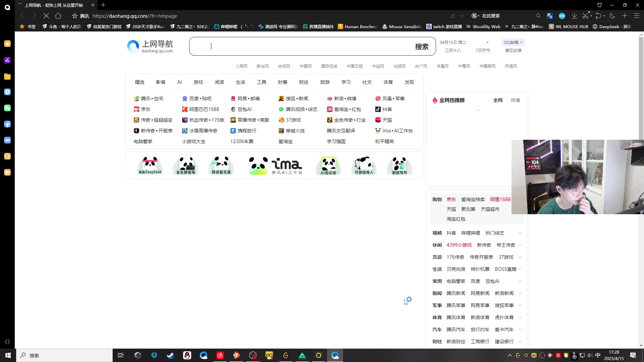This screenshot has height=362, width=644.
Task: Open the 百度•贴吧 link
Action: click(197, 99)
